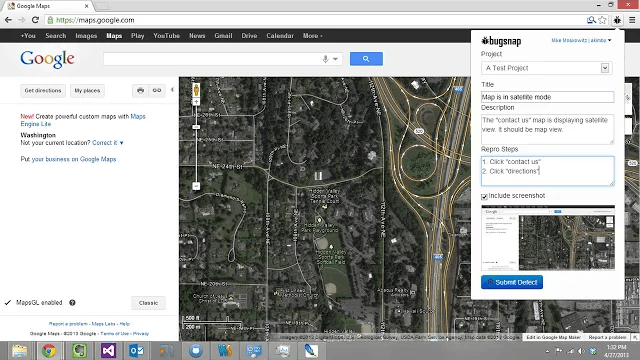Click the Submit Defect button
Image resolution: width=640 pixels, height=360 pixels.
coord(512,282)
